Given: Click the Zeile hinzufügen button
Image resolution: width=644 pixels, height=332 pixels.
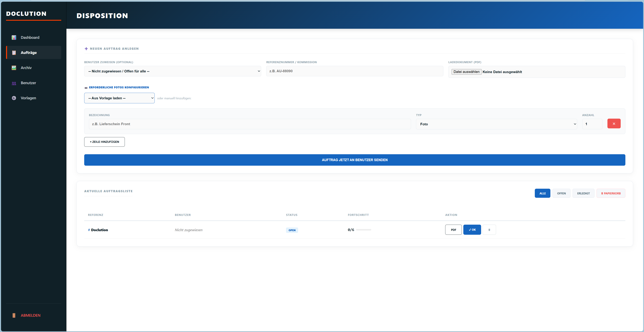Looking at the screenshot, I should [105, 142].
